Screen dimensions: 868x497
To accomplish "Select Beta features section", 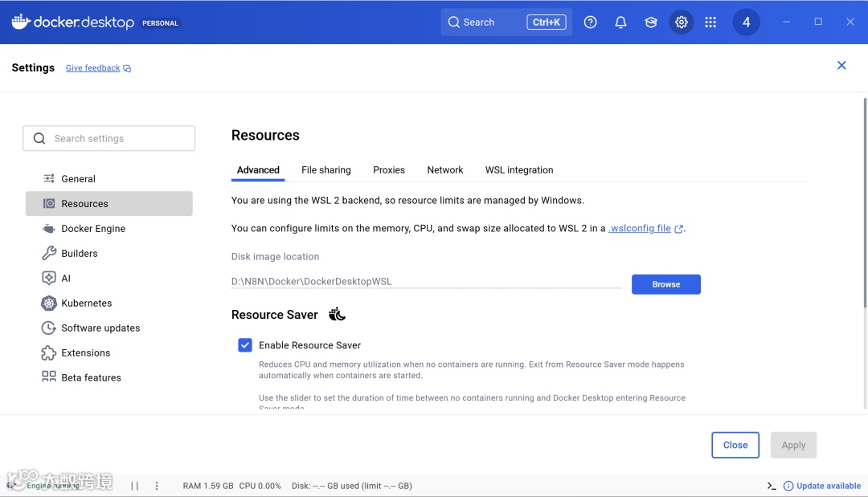I will [109, 377].
